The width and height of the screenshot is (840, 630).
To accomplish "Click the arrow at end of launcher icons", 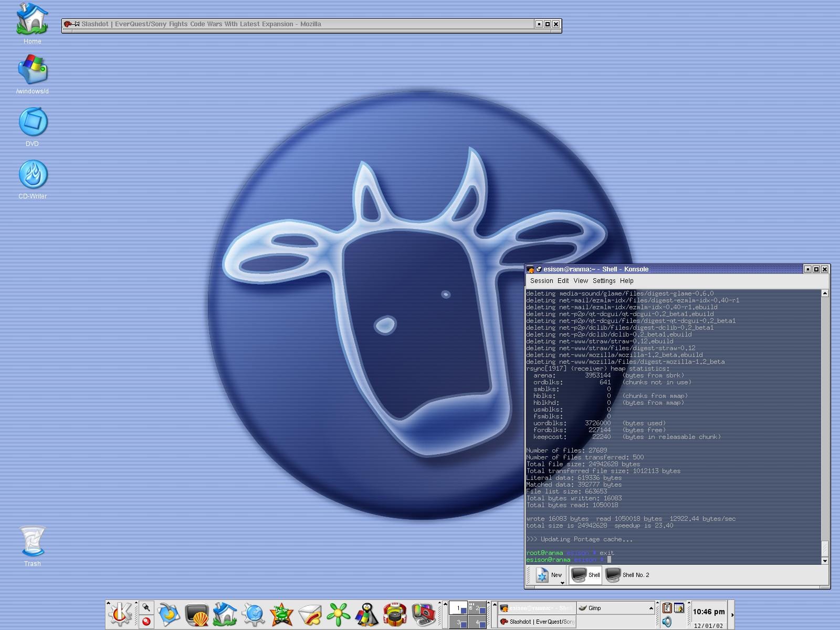I will click(x=439, y=603).
